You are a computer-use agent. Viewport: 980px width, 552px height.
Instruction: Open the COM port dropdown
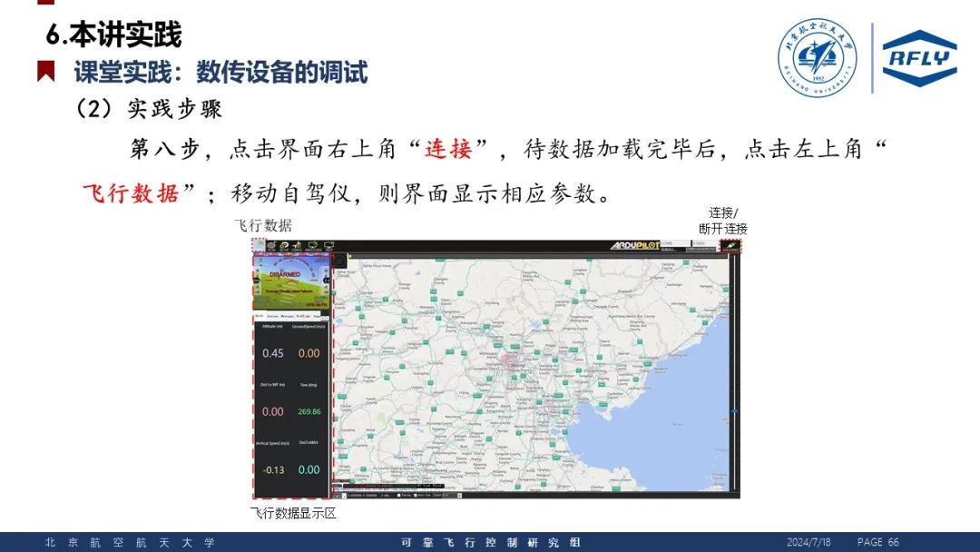[675, 243]
